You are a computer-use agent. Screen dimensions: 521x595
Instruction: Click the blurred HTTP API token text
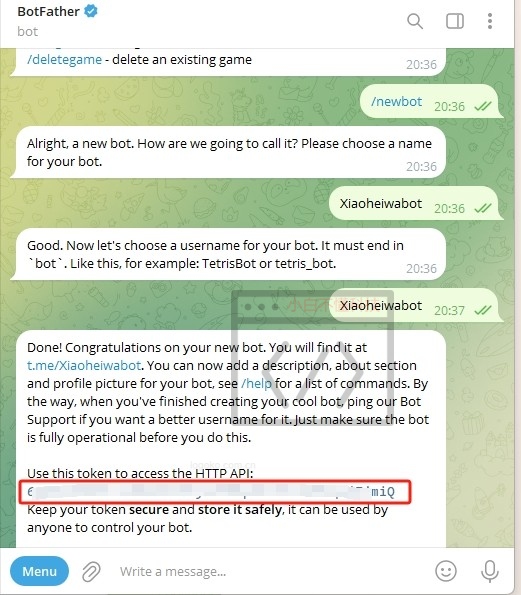click(x=211, y=492)
